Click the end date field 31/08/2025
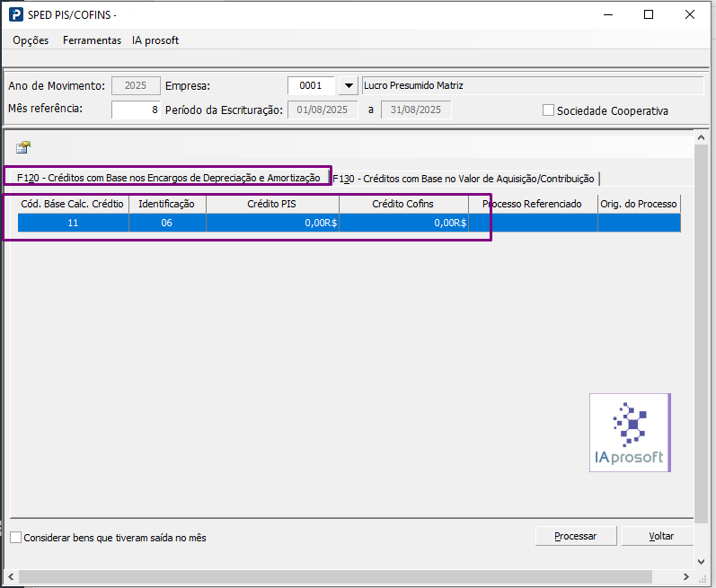 (416, 110)
